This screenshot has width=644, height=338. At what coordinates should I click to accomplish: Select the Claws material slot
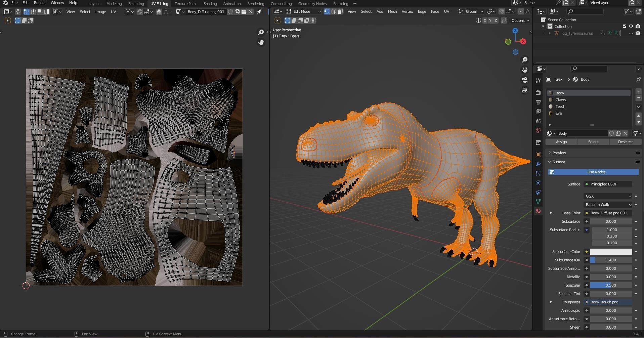(x=589, y=100)
